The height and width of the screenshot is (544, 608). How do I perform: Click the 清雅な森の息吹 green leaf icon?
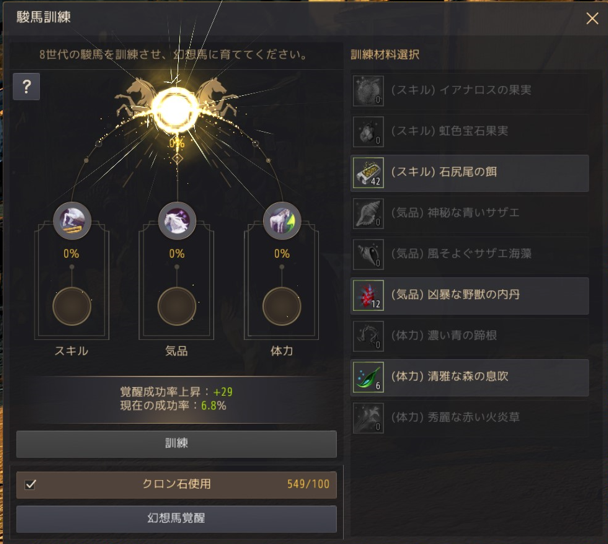(368, 378)
